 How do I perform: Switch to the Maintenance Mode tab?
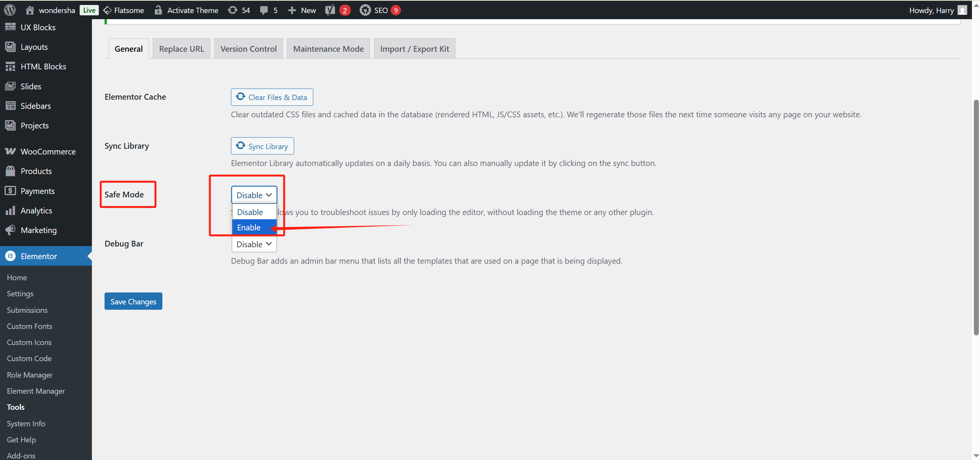[x=328, y=48]
